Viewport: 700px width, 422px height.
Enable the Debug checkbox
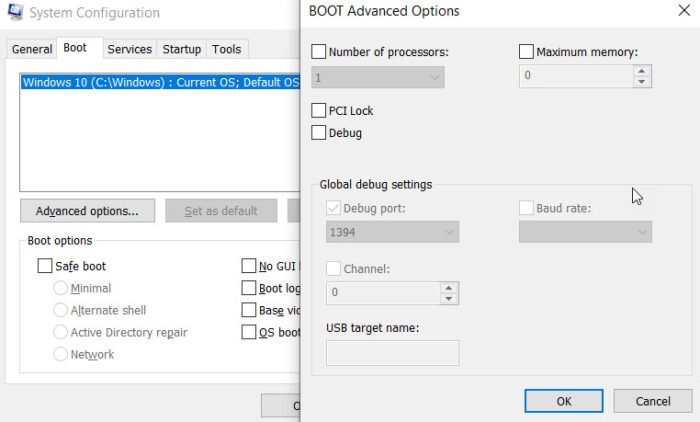(319, 132)
